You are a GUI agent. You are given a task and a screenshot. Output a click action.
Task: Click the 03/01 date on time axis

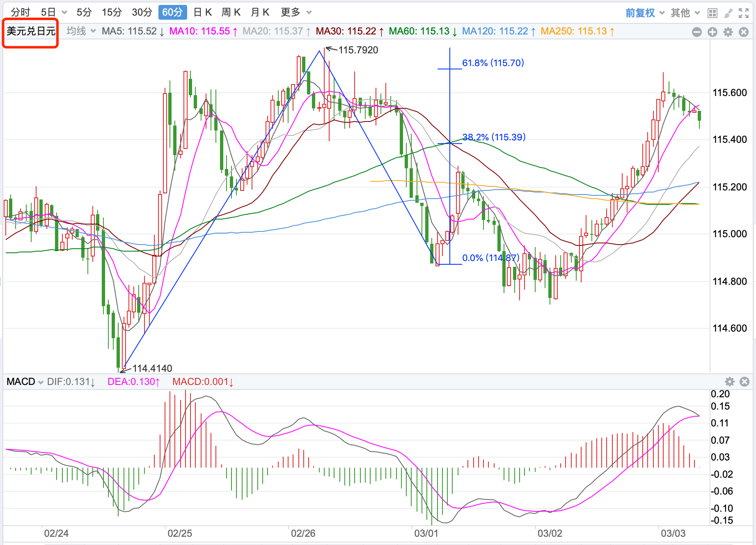[x=426, y=534]
